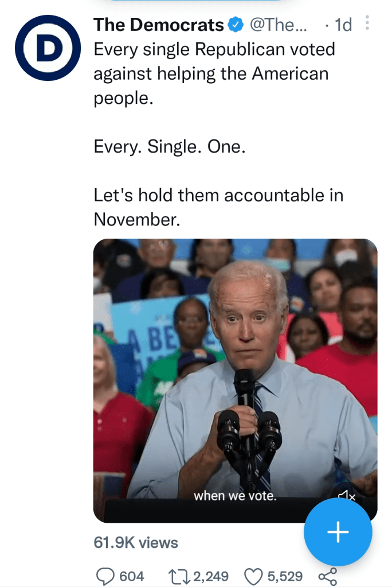Click the truncated @The... handle
The height and width of the screenshot is (587, 392).
click(279, 25)
